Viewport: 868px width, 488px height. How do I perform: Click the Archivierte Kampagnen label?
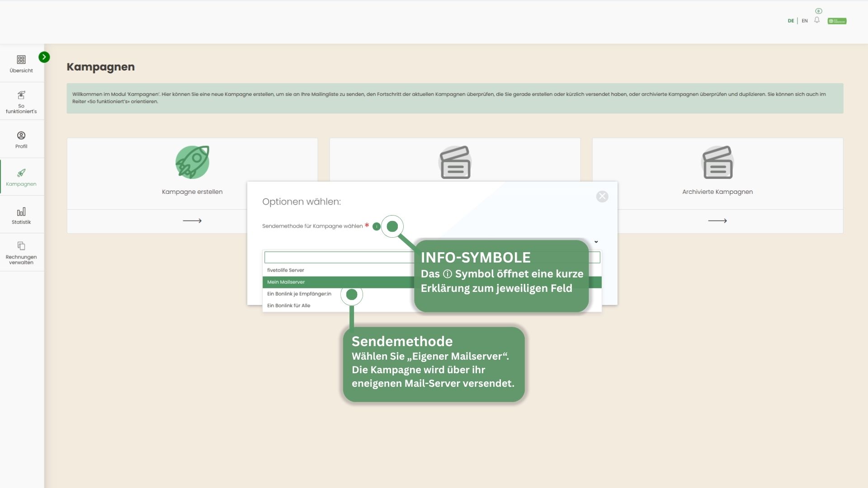[x=717, y=192]
